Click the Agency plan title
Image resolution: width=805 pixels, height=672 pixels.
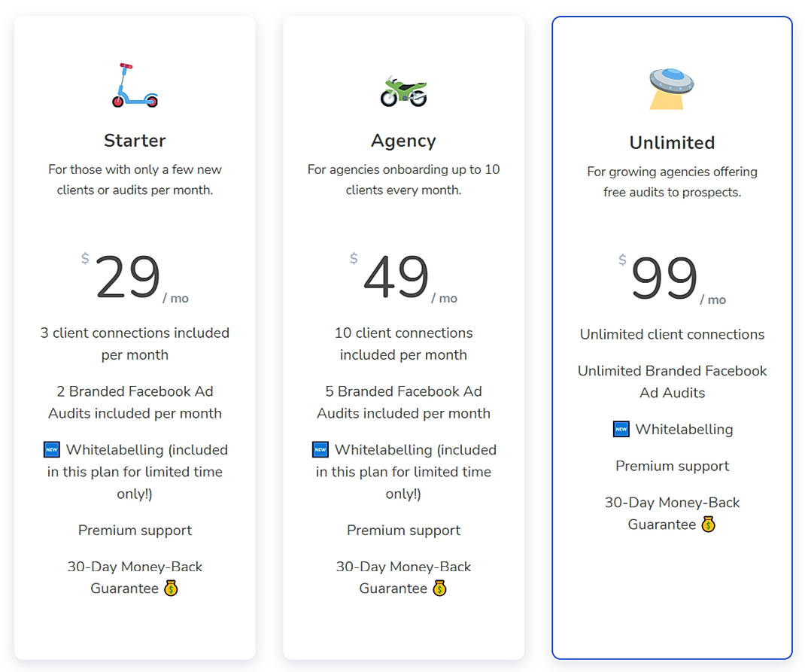click(x=403, y=140)
